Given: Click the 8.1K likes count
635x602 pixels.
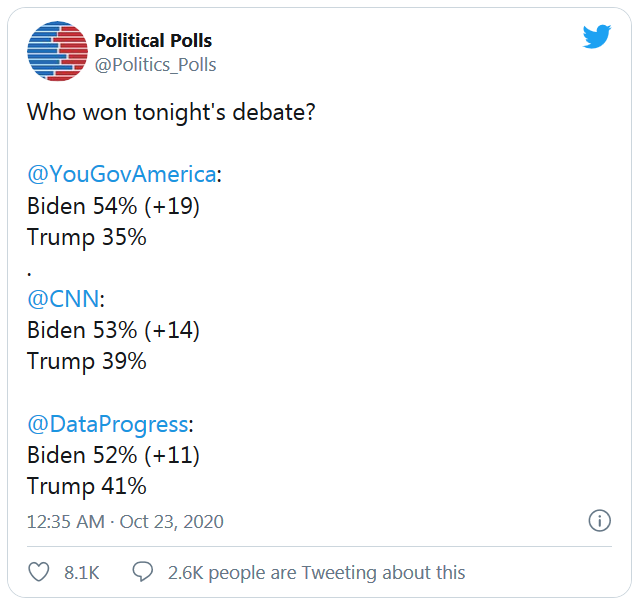Looking at the screenshot, I should 81,573.
